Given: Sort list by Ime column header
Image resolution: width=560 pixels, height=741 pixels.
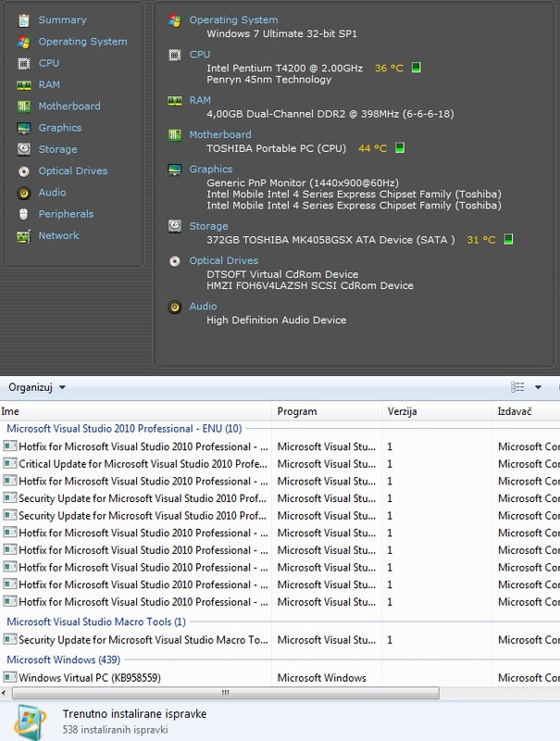Looking at the screenshot, I should [x=135, y=411].
